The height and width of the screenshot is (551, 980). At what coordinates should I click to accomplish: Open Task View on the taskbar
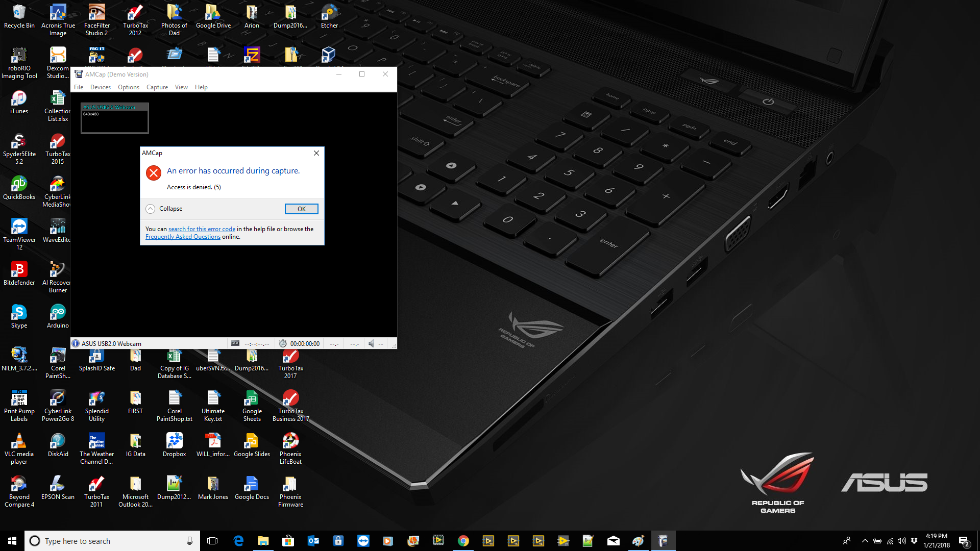212,541
